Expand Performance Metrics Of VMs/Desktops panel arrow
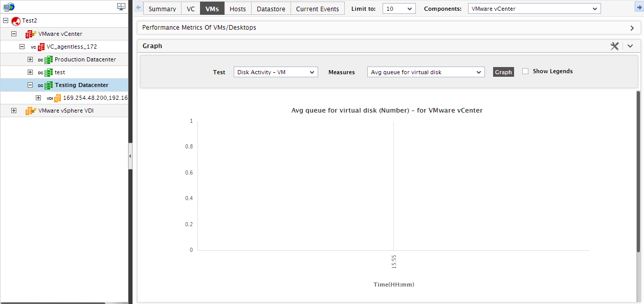Screen dimensions: 644x304 pyautogui.click(x=632, y=28)
